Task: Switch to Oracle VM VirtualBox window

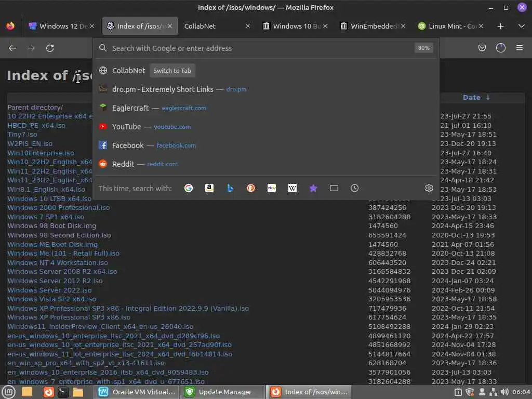Action: tap(137, 392)
